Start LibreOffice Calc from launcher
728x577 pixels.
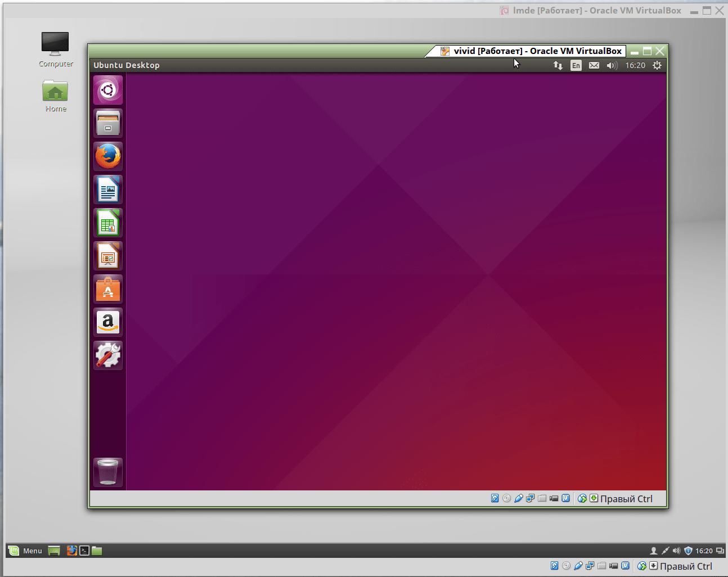click(108, 223)
